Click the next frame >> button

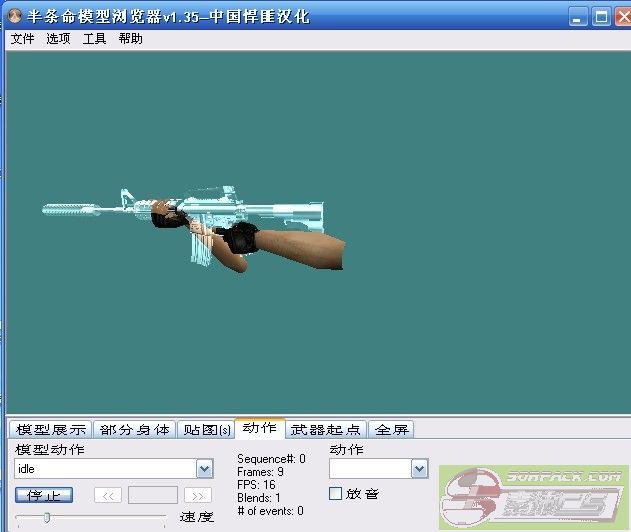click(198, 495)
